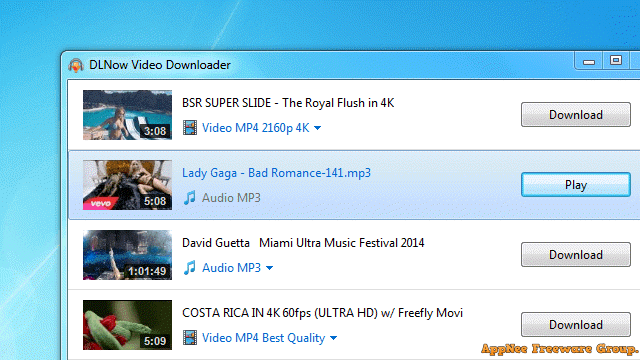Click the DLNow headphone app icon
This screenshot has width=640, height=360.
coord(76,65)
